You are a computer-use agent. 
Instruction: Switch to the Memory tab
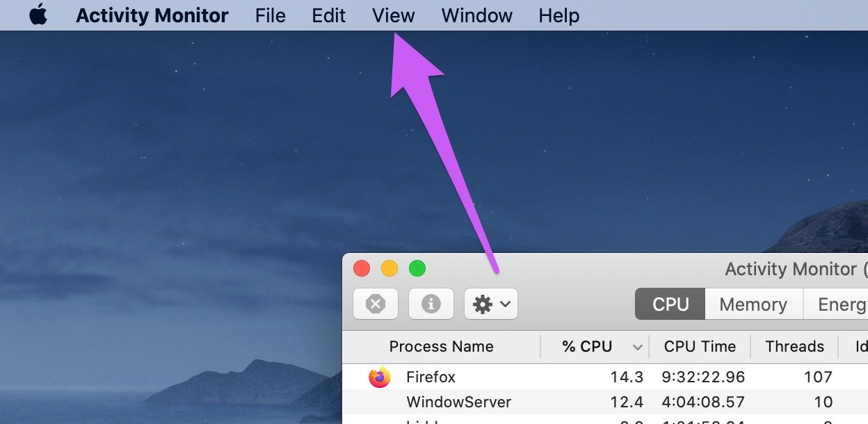click(753, 304)
